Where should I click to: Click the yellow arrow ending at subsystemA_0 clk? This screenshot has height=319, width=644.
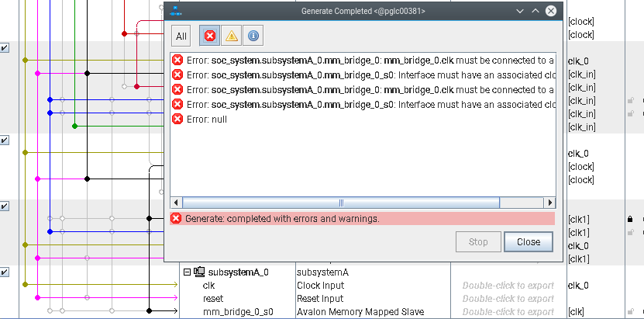click(175, 284)
